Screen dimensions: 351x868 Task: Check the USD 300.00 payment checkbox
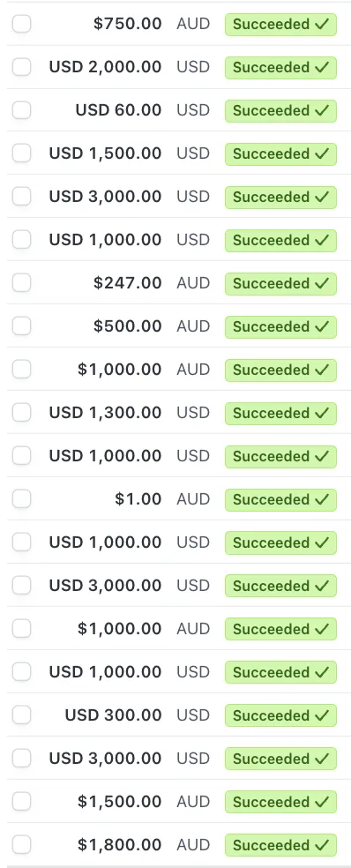21,715
